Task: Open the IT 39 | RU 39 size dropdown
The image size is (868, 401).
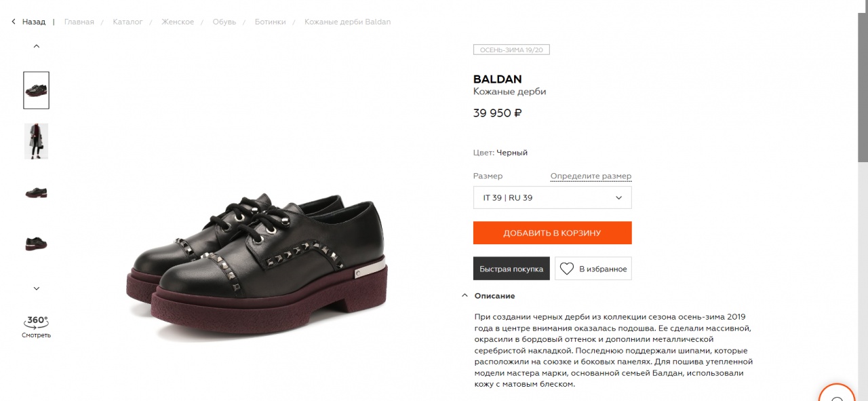Action: pyautogui.click(x=552, y=197)
